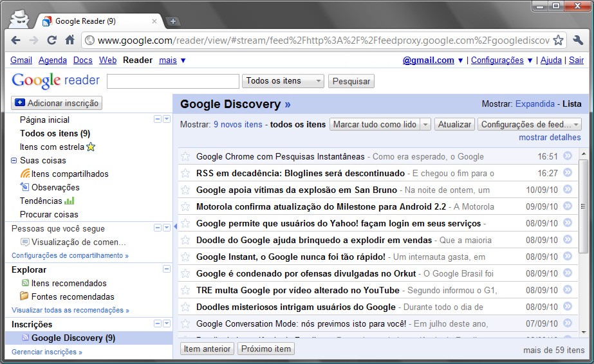Open Chrome wrench settings menu
This screenshot has height=364, width=594.
578,40
